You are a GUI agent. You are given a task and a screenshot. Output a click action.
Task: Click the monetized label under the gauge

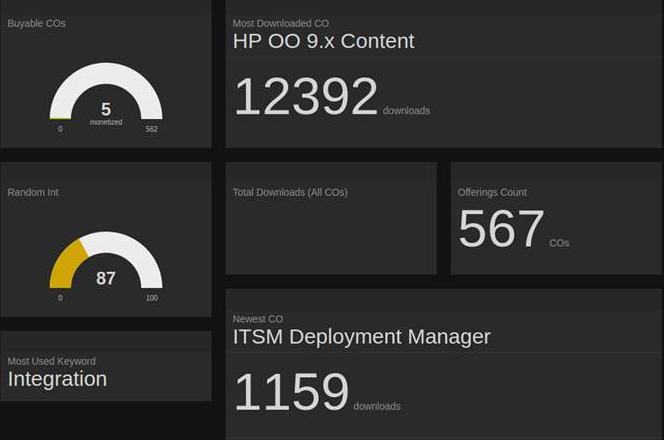tap(106, 122)
